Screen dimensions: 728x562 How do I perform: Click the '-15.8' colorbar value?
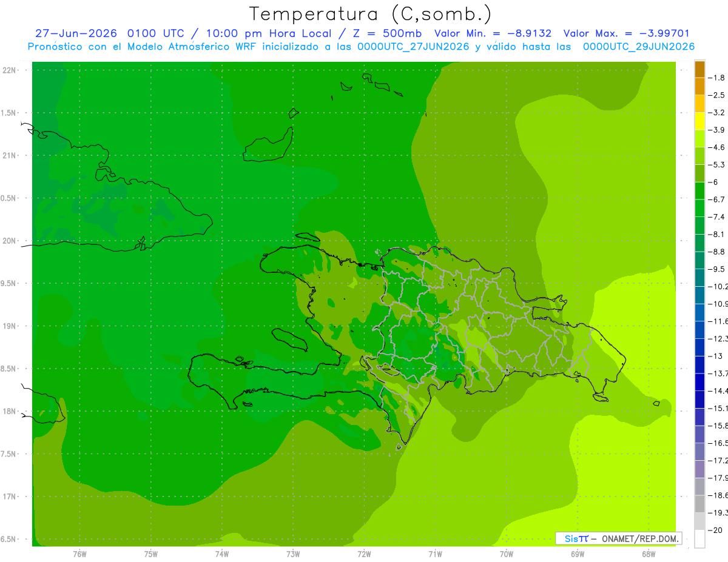click(718, 426)
